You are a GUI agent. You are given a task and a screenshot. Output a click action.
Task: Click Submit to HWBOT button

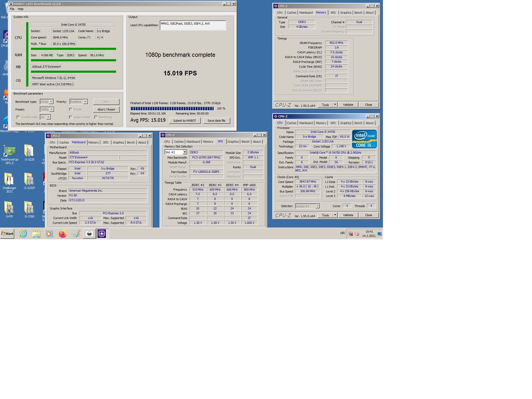[185, 120]
